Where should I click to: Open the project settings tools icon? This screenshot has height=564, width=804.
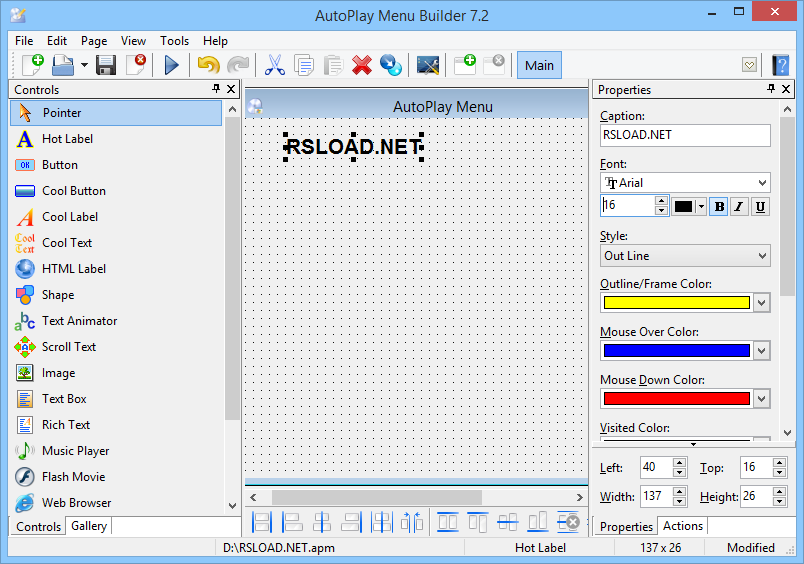428,65
